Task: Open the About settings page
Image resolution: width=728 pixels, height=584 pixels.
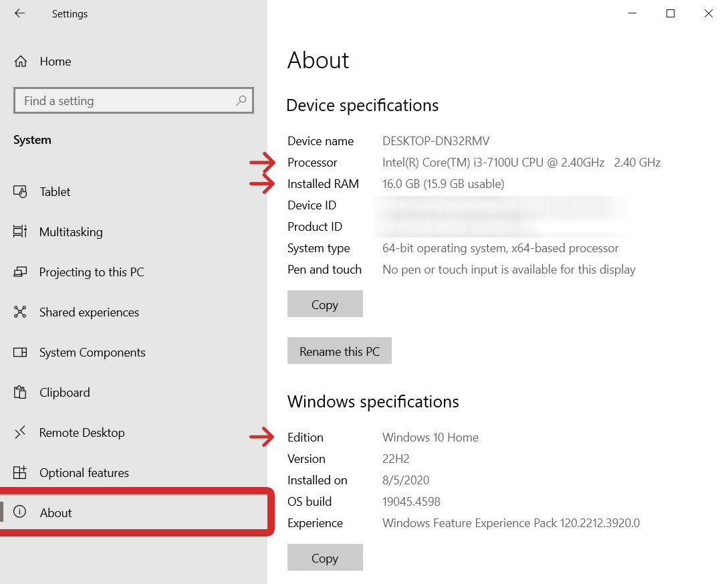Action: (56, 513)
